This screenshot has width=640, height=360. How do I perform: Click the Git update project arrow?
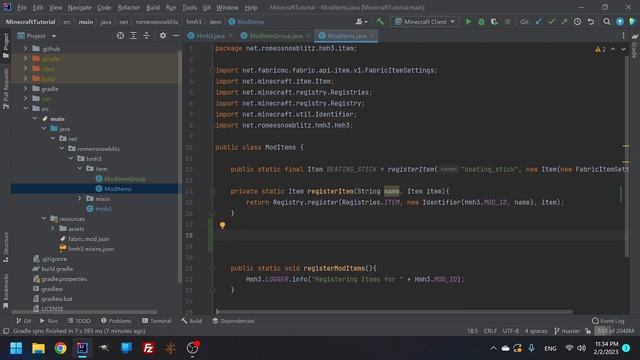[x=539, y=22]
